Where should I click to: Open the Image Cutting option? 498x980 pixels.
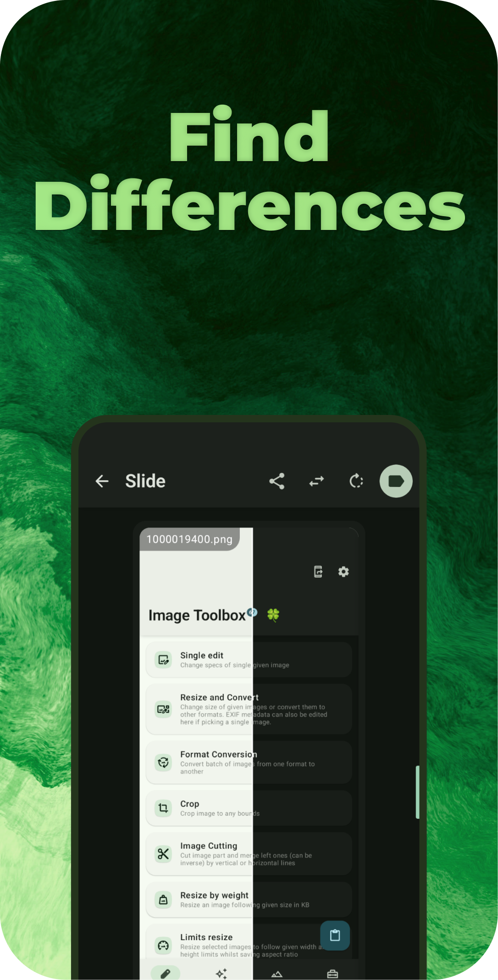coord(249,854)
